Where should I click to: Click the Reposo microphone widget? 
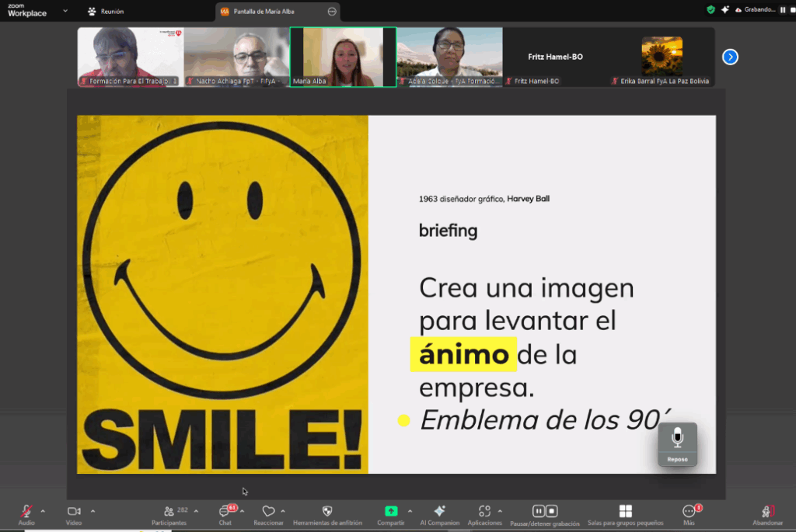[x=677, y=444]
